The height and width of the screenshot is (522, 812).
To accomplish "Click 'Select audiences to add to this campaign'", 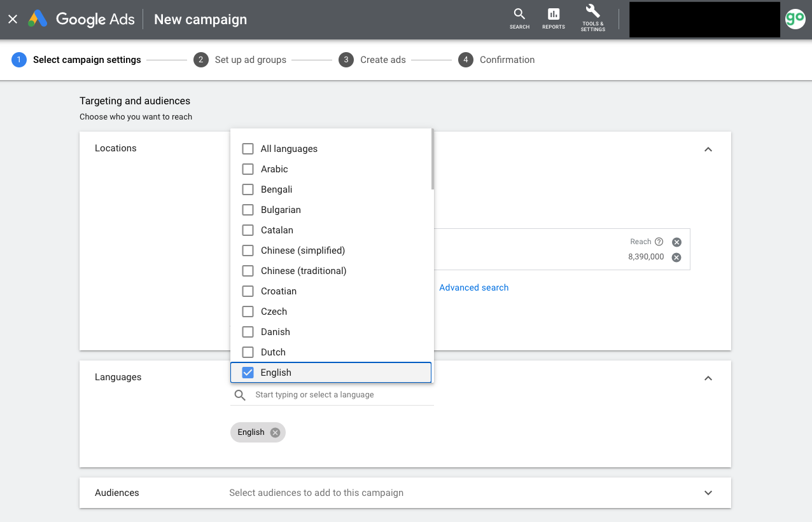I will [316, 493].
